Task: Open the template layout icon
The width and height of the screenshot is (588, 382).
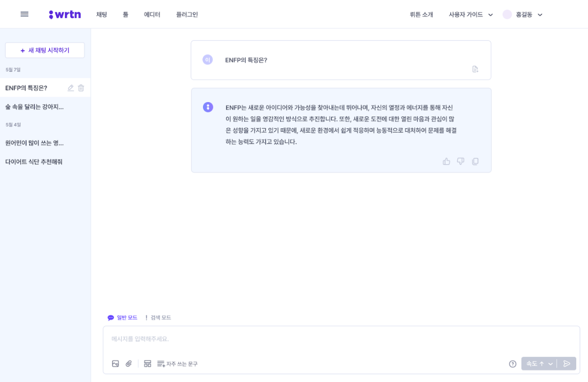Action: click(x=147, y=364)
